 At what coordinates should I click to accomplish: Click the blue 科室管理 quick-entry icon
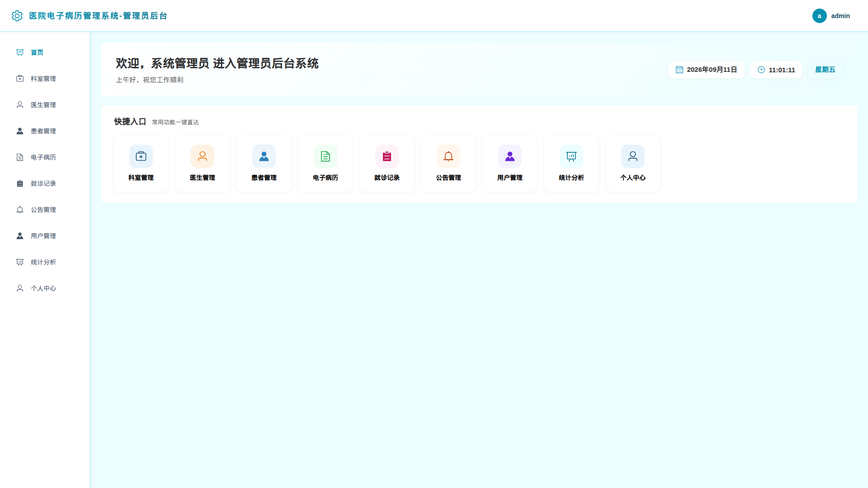point(141,156)
